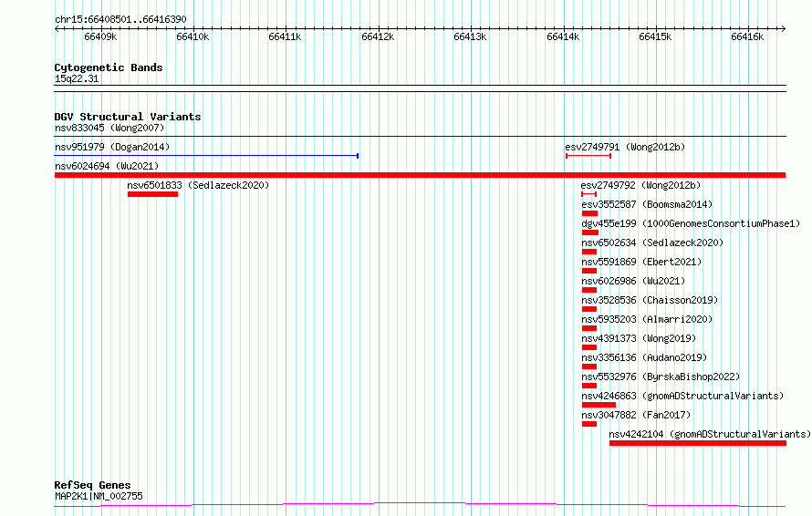Click the red bar under nsv5591869
812x516 pixels.
(x=589, y=271)
